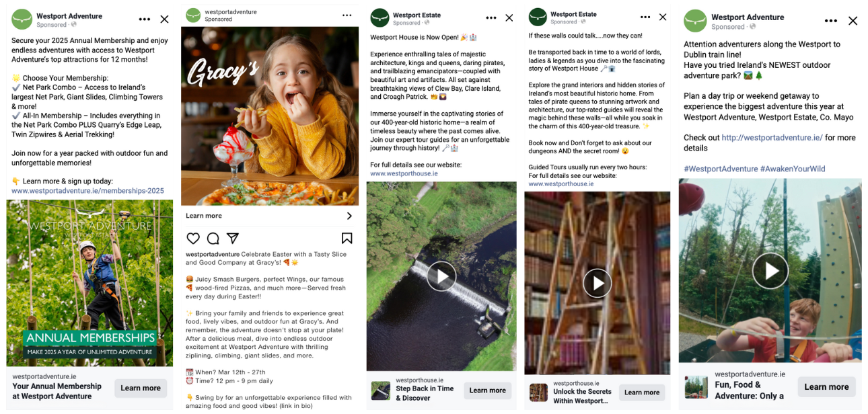Share the Gracy's post via paper plane icon
Image resolution: width=868 pixels, height=414 pixels.
point(233,239)
